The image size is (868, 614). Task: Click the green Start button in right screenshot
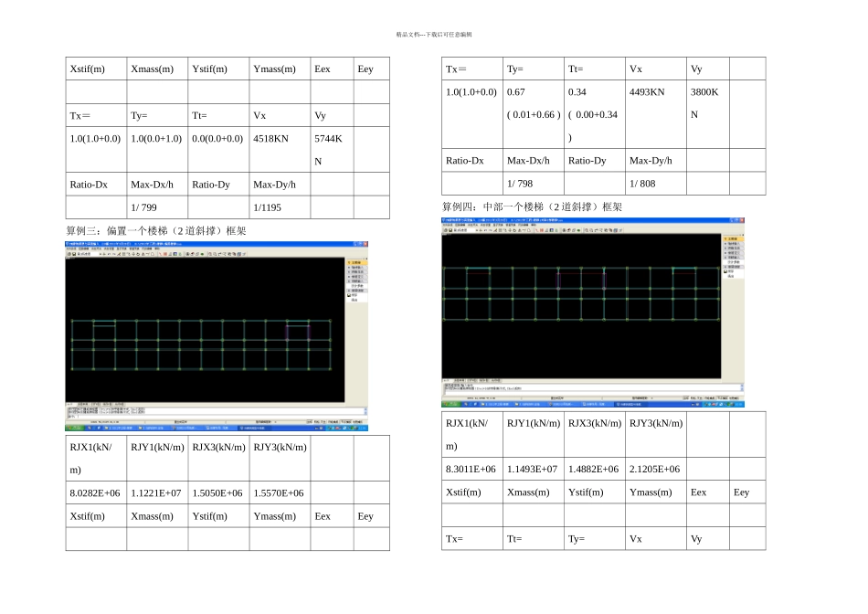point(450,404)
